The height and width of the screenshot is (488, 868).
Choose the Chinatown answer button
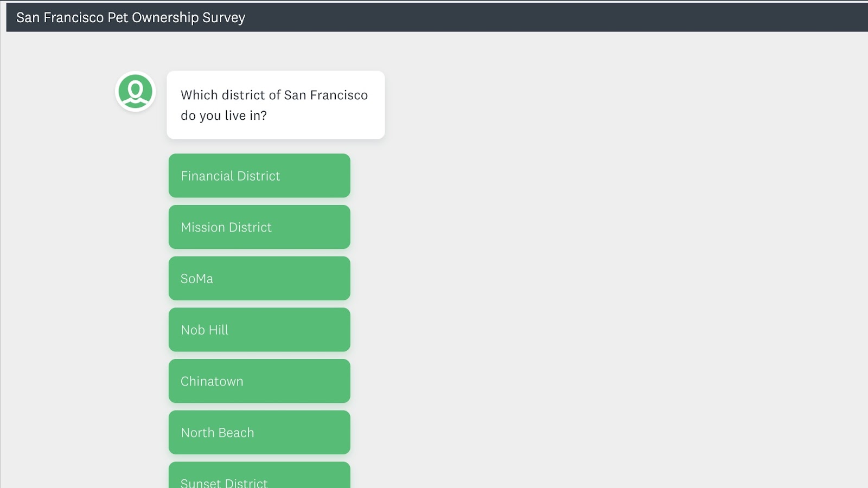tap(259, 381)
